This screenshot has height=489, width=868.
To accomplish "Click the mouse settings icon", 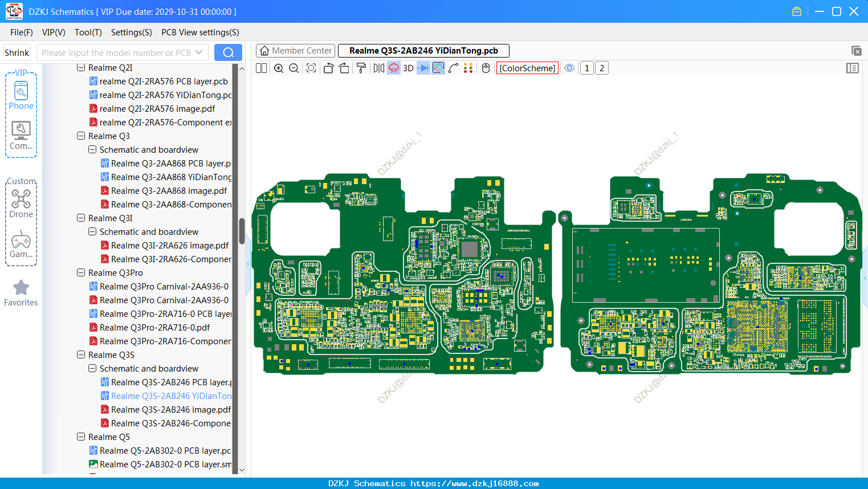I will (x=486, y=68).
